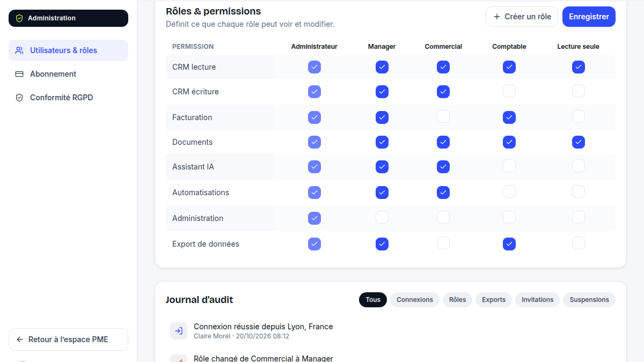Enable CRM écriture for Lecture seule
The width and height of the screenshot is (644, 362).
pyautogui.click(x=579, y=91)
